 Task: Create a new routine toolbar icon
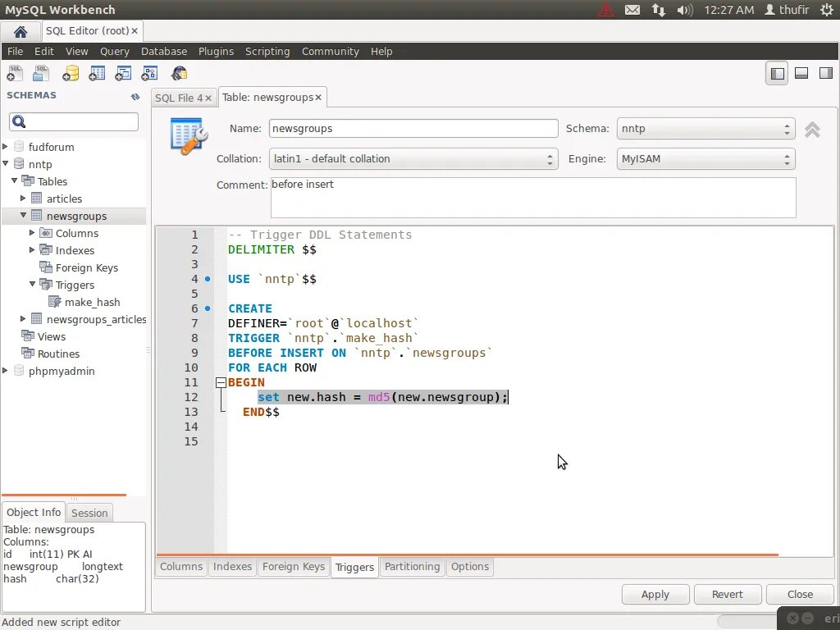pos(149,73)
